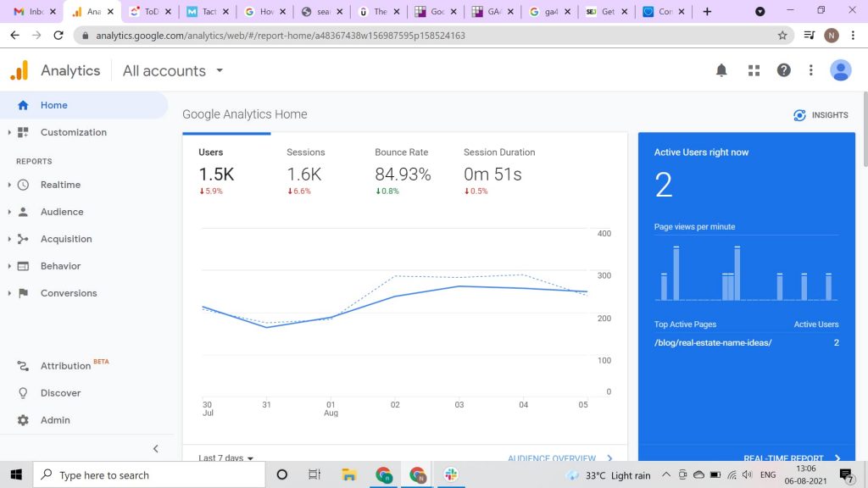Click the Behavior window icon
868x488 pixels.
click(23, 266)
